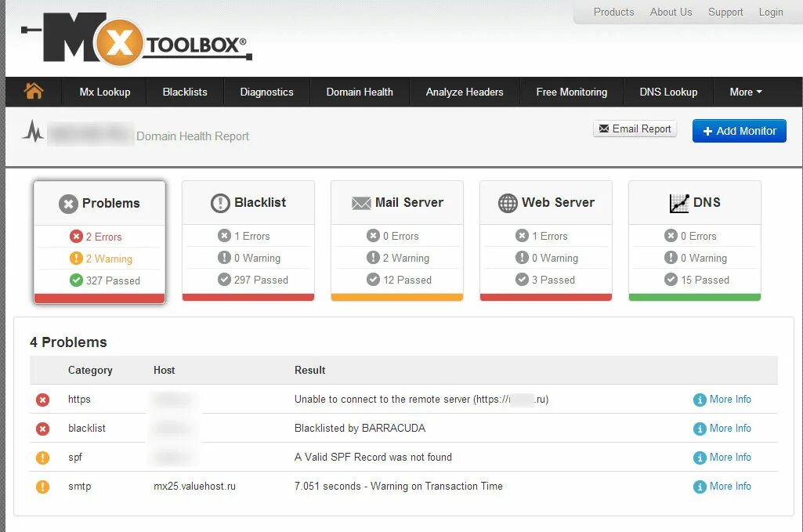Open the Free Monitoring tab

[x=572, y=92]
